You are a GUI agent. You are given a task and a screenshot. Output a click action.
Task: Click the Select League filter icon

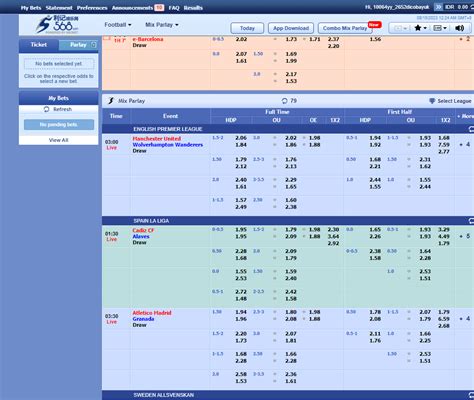tap(432, 101)
